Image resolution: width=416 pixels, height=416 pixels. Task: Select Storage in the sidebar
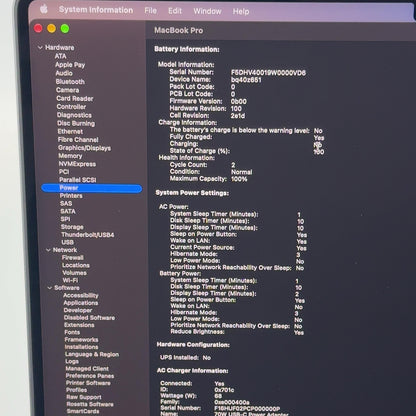[72, 227]
